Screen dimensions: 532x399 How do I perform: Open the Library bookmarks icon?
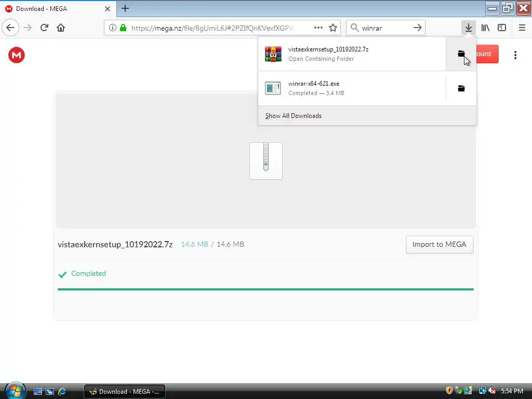pyautogui.click(x=485, y=28)
